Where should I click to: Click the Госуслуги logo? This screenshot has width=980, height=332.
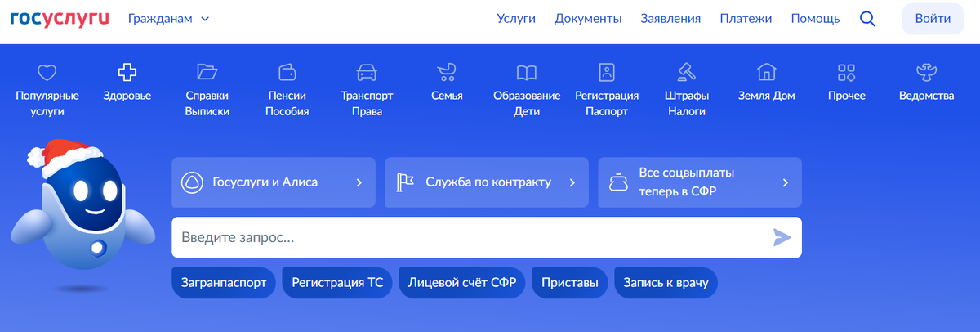click(x=60, y=18)
